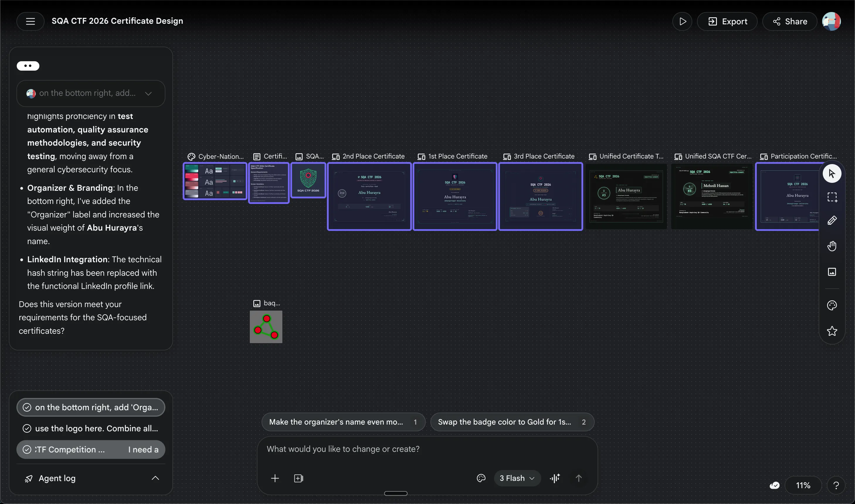Select the pencil edit tool
Image resolution: width=855 pixels, height=504 pixels.
(x=832, y=220)
